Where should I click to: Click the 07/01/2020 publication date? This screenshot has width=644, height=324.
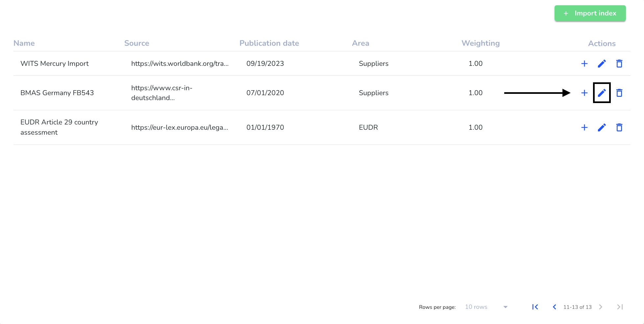(x=265, y=93)
